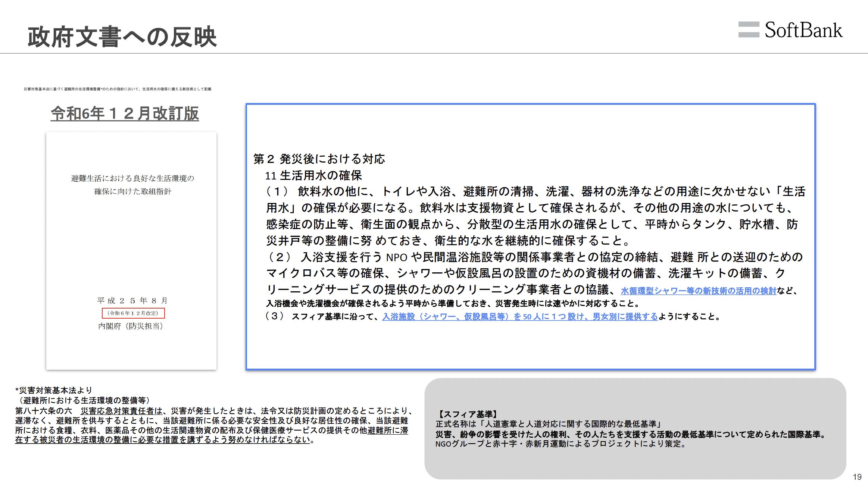The height and width of the screenshot is (488, 868).
Task: Click the 避難生活における良好な生活環境の title text
Action: [x=132, y=178]
